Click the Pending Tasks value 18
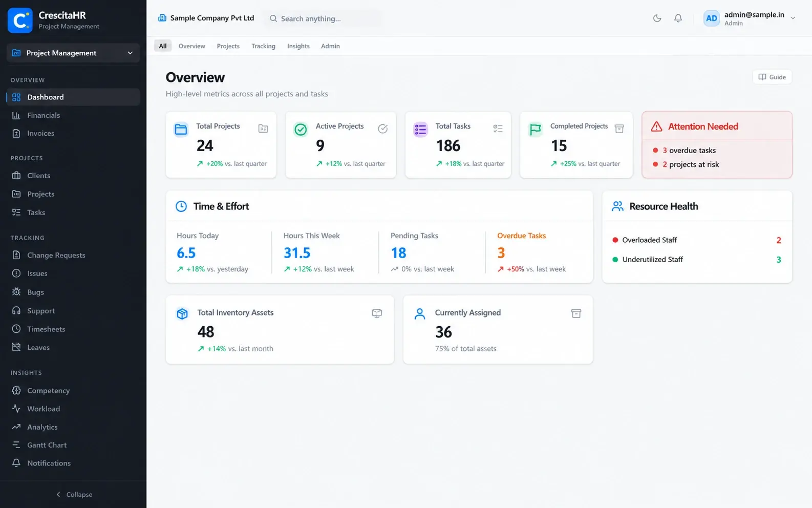The height and width of the screenshot is (508, 812). [398, 253]
